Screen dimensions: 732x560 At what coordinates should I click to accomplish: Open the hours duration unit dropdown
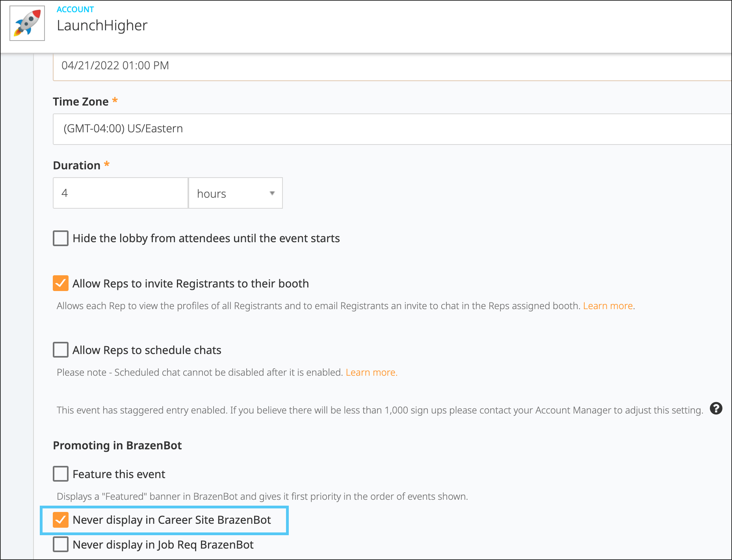pos(236,193)
